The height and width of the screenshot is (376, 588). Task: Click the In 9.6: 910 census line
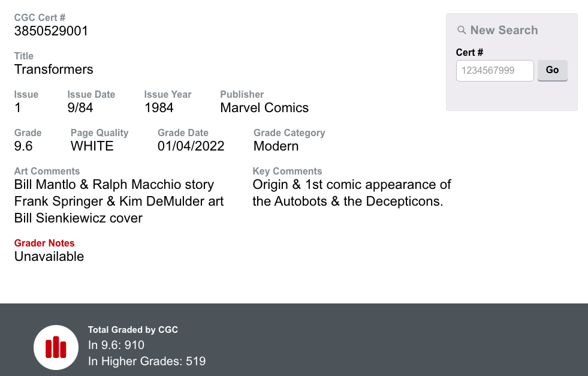(116, 345)
